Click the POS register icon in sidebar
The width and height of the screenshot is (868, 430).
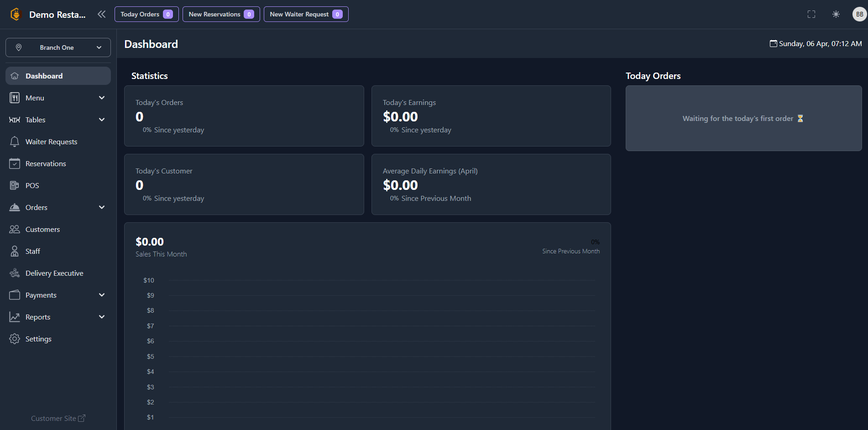(15, 185)
